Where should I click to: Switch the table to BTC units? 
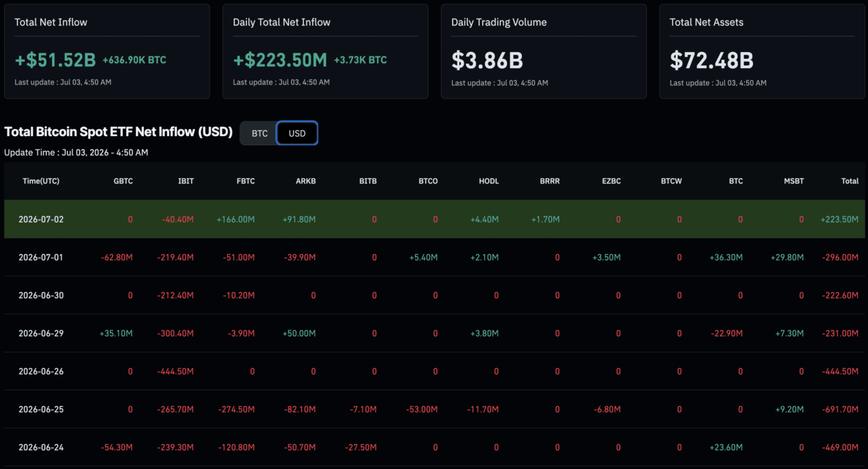click(x=259, y=133)
